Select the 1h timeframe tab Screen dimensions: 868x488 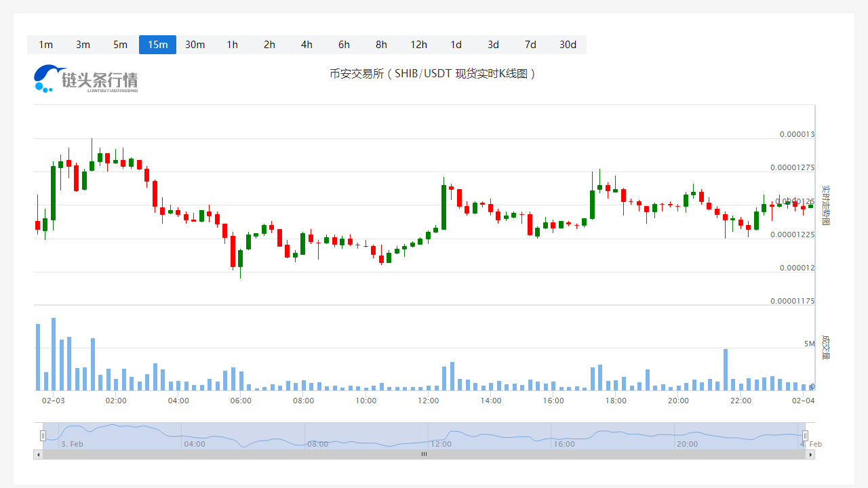[x=232, y=45]
